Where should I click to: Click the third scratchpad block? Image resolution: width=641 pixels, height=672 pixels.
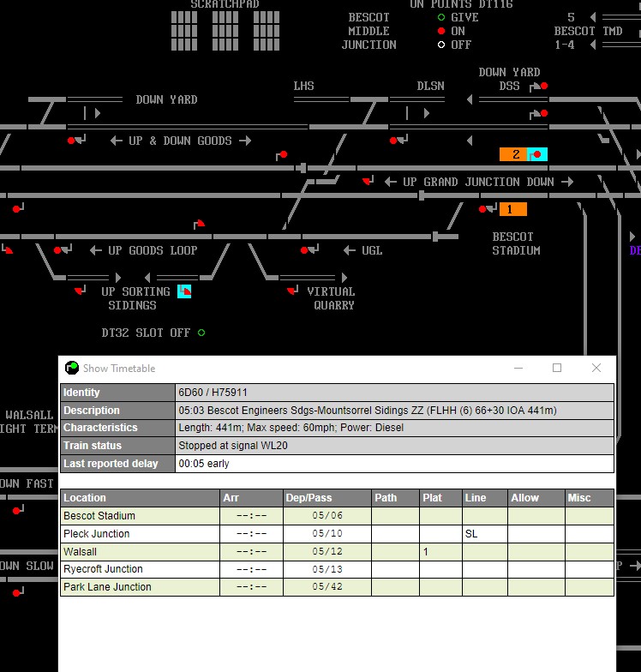click(267, 31)
